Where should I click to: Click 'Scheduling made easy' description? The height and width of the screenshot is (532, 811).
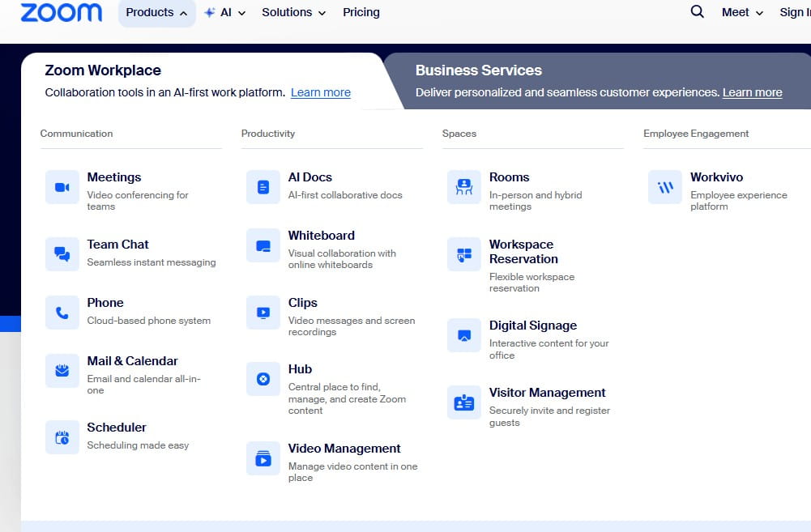(x=138, y=445)
